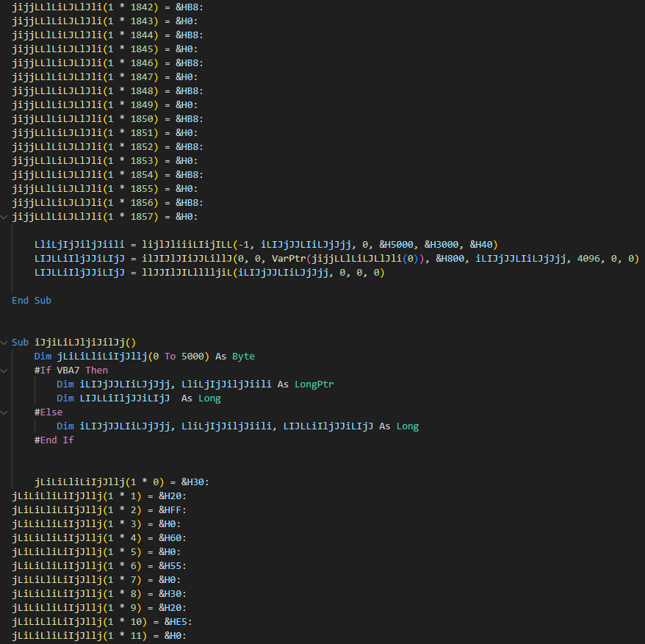Click function name llJJIlJILllllljiL

coord(187,273)
